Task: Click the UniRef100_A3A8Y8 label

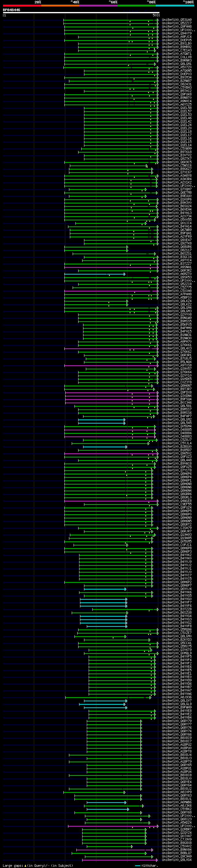Action: 177,176
